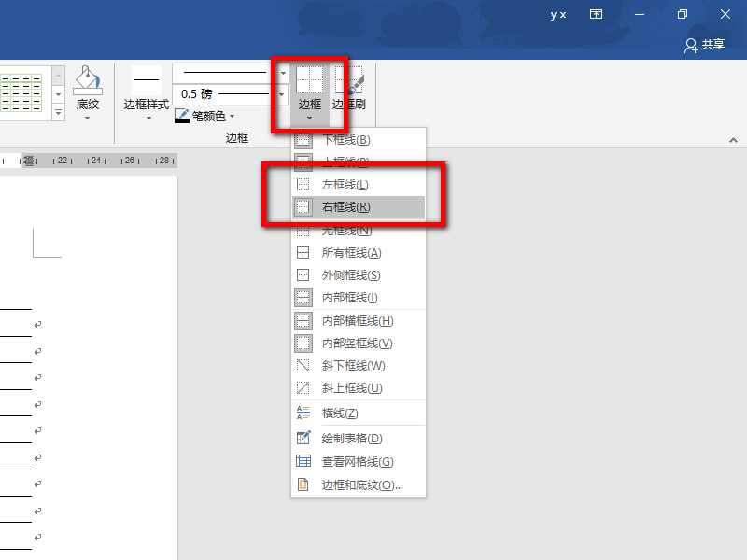Click the ruler mark 24

coord(96,161)
